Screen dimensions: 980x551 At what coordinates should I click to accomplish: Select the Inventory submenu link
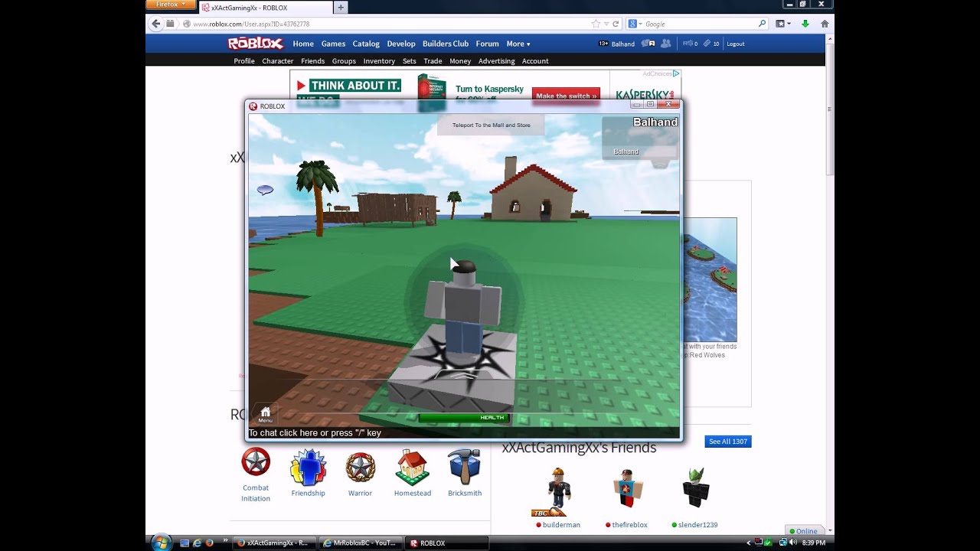(x=379, y=61)
